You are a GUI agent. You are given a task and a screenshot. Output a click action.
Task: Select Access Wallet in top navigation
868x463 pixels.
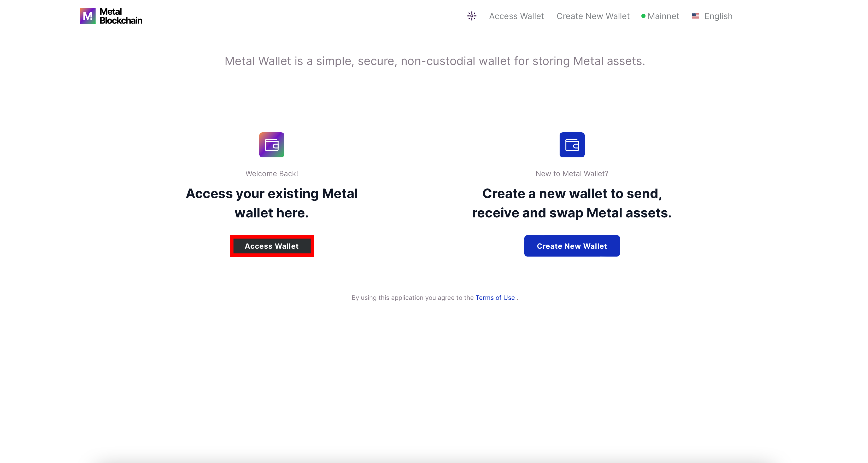coord(516,16)
